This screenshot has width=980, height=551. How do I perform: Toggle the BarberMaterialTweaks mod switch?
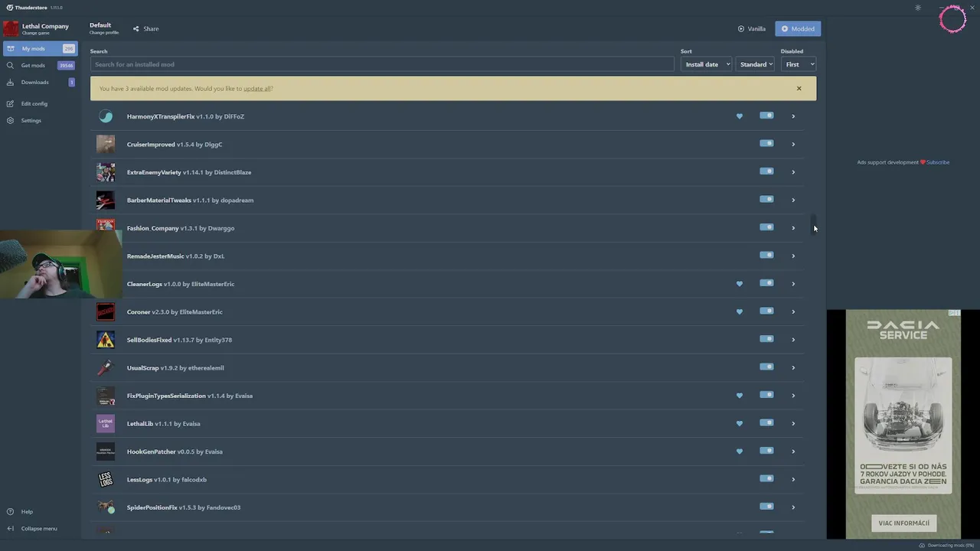point(766,199)
